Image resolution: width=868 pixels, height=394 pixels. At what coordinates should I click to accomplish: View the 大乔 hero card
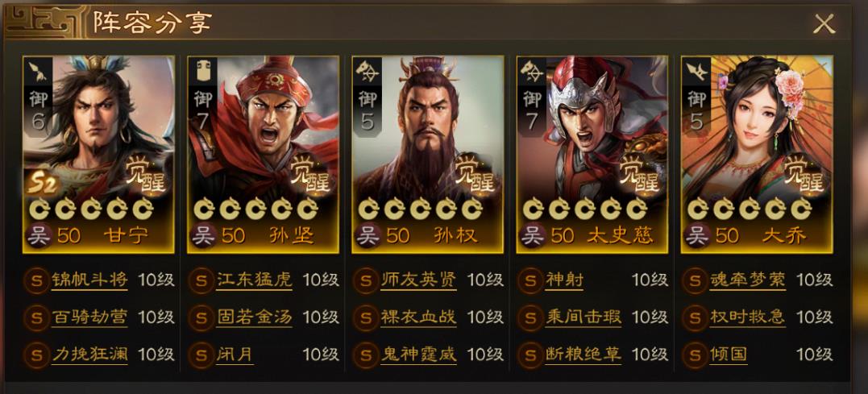coord(757,155)
